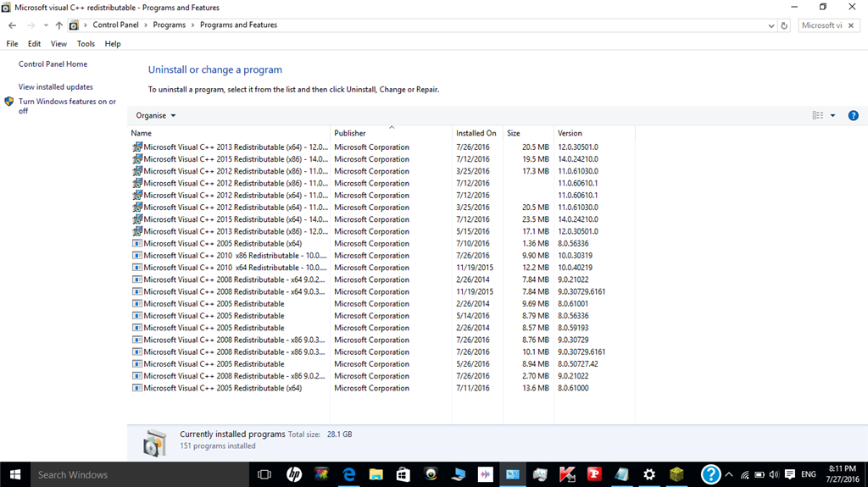
Task: Open the Edit menu
Action: click(x=34, y=44)
